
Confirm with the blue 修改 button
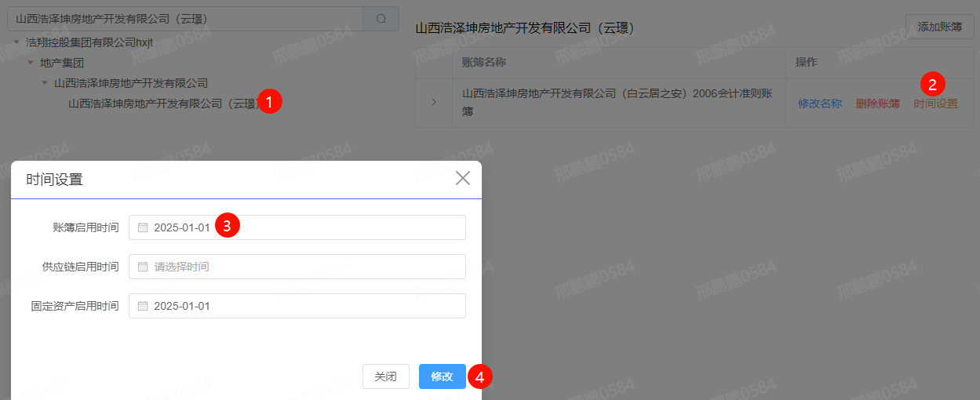(442, 376)
